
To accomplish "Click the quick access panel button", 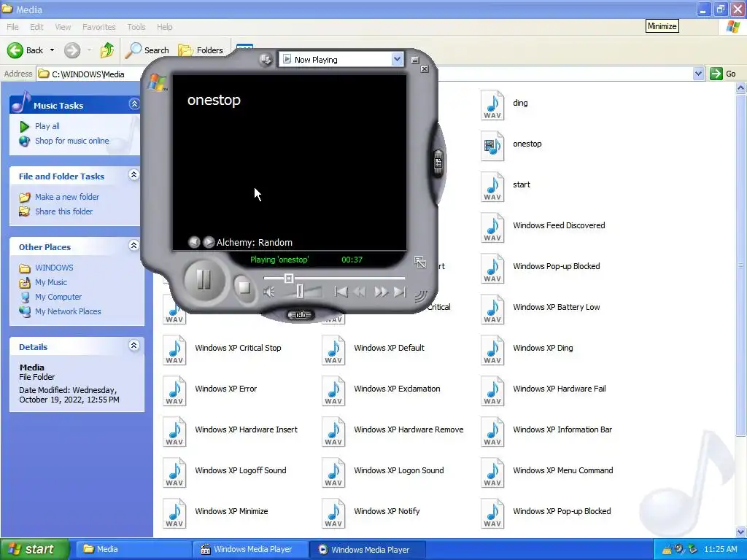I will (266, 60).
